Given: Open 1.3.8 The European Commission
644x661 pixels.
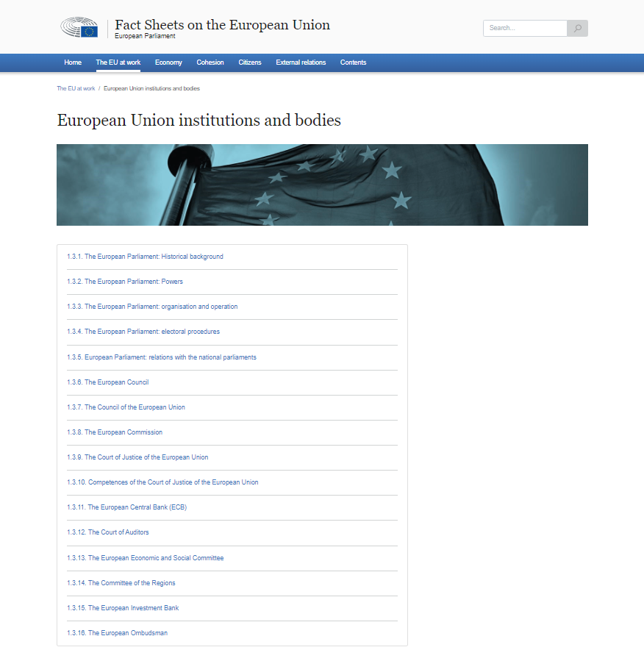Looking at the screenshot, I should coord(115,432).
